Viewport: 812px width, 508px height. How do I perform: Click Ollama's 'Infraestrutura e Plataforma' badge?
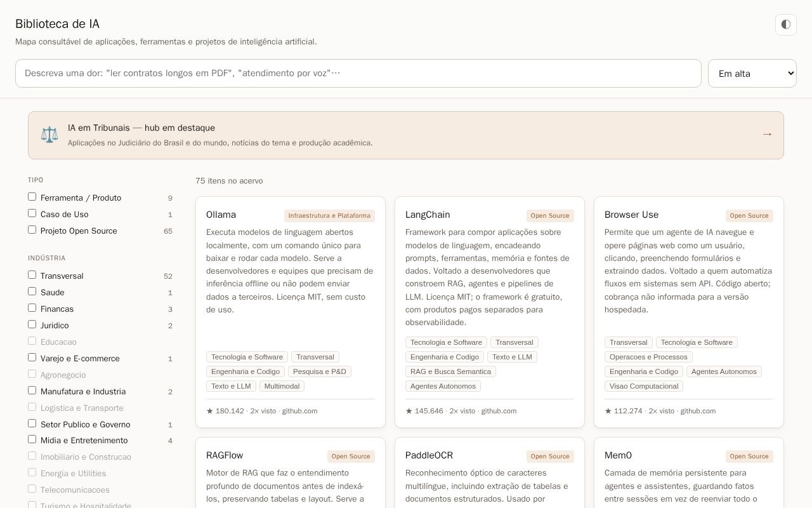329,216
